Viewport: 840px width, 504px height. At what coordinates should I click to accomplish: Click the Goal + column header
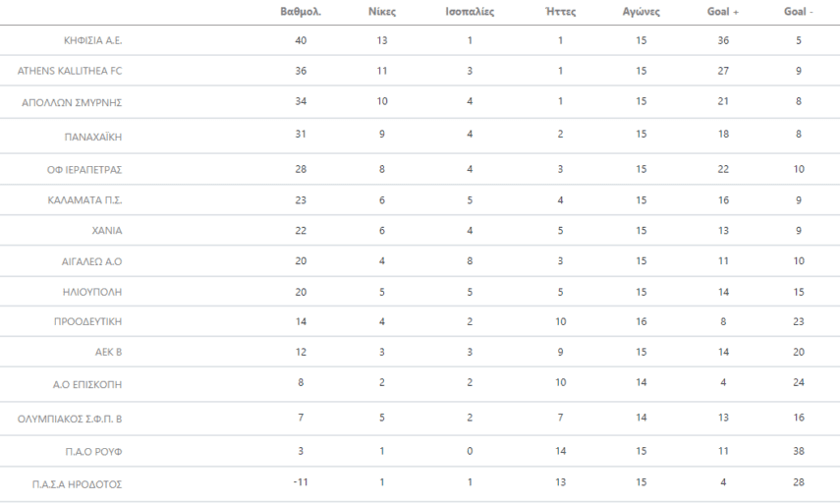[722, 14]
